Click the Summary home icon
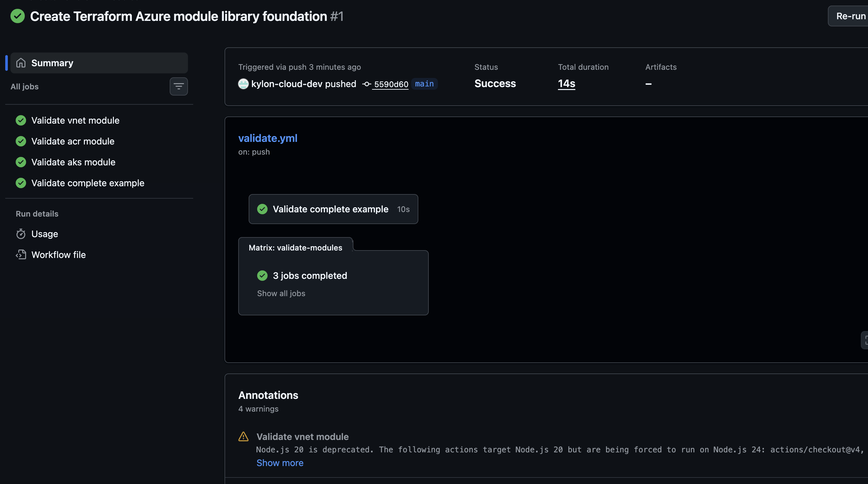This screenshot has height=484, width=868. coord(21,63)
